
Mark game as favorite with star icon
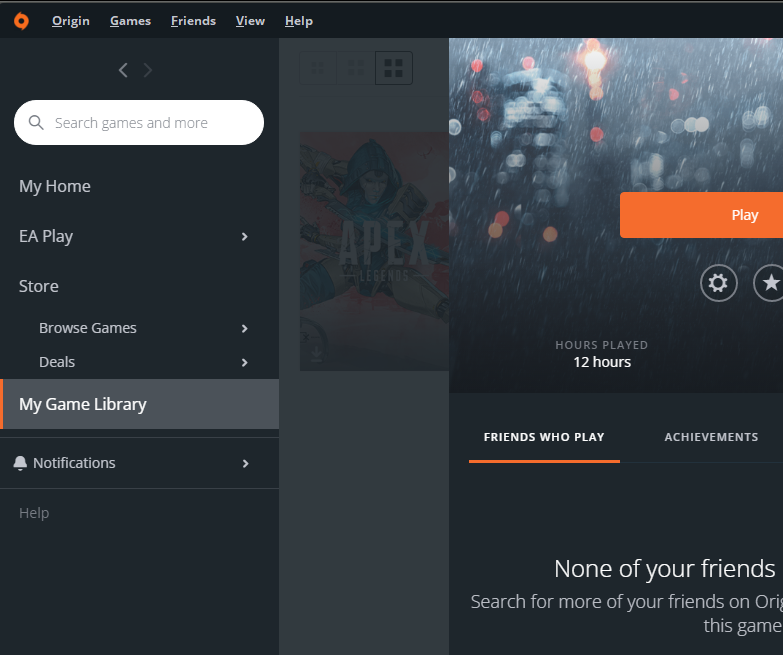coord(771,283)
